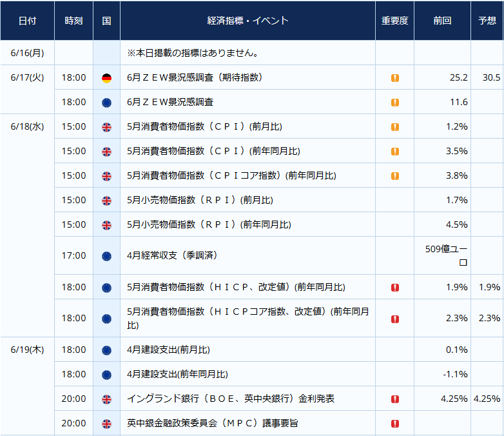Click previous value 509億ユーロ
Viewport: 504px width, 436px height.
click(x=447, y=255)
